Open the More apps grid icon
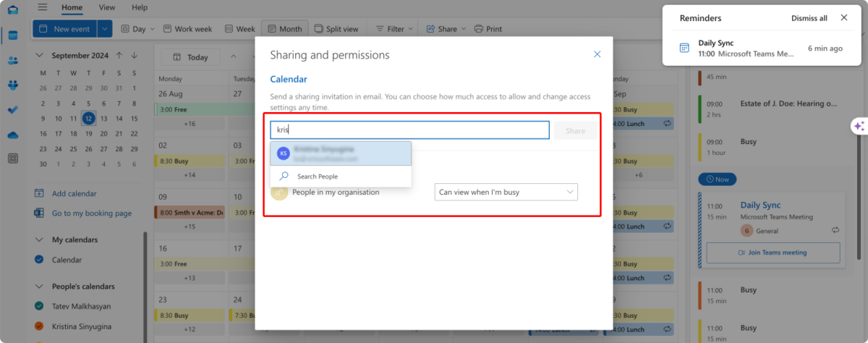The image size is (868, 343). (13, 158)
